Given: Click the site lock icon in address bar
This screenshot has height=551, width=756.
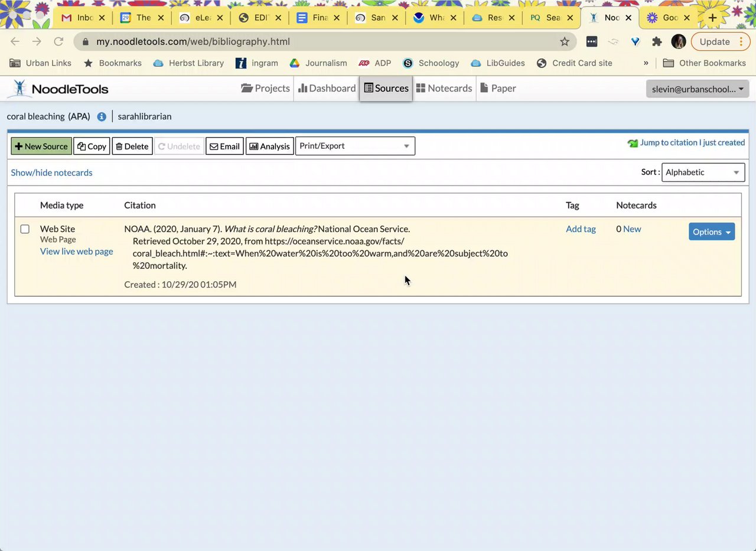Looking at the screenshot, I should pos(86,42).
